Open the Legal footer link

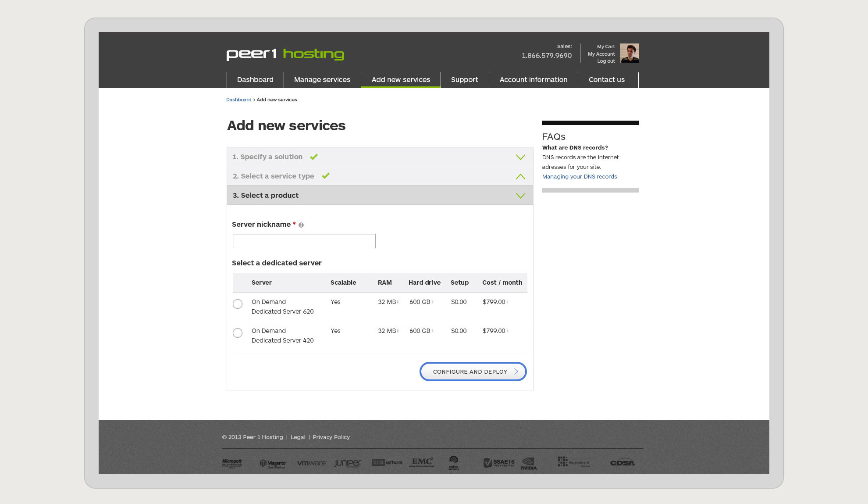[298, 437]
